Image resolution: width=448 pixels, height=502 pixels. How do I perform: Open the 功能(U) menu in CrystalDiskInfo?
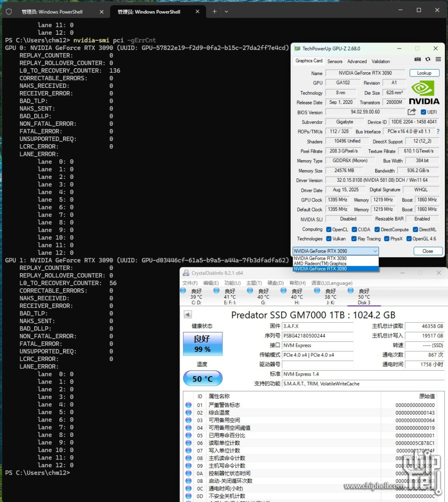(233, 283)
